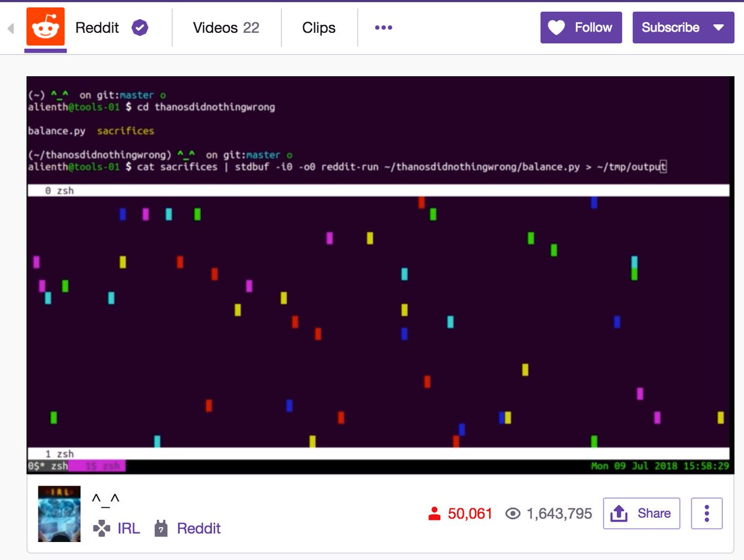This screenshot has height=560, width=744.
Task: Click the total views count 1,643,795
Action: click(559, 514)
